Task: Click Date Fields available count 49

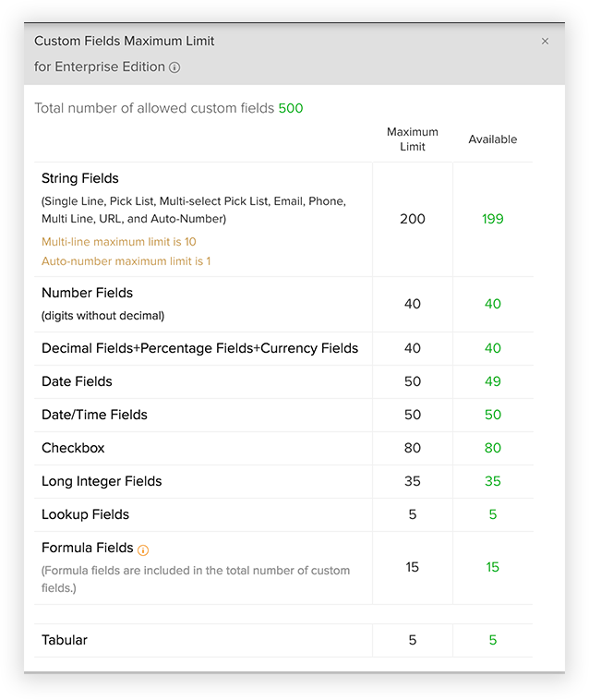Action: coord(492,381)
